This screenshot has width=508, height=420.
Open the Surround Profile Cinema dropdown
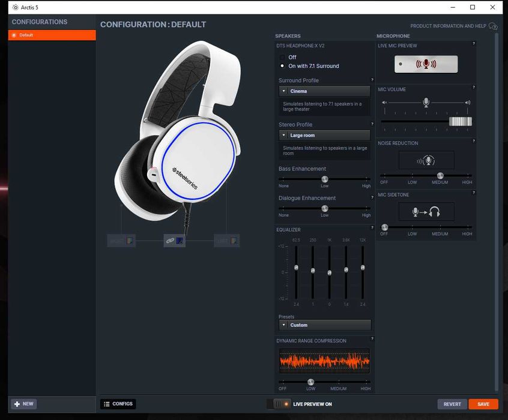tap(324, 91)
